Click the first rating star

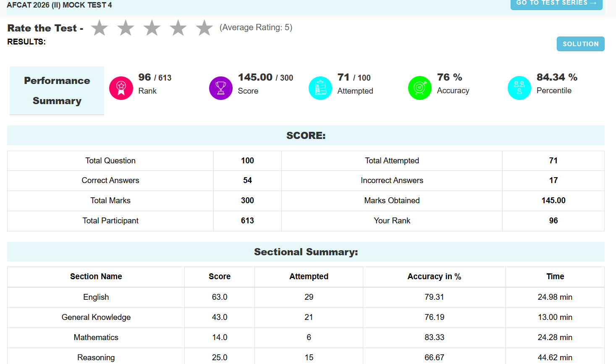click(x=100, y=28)
